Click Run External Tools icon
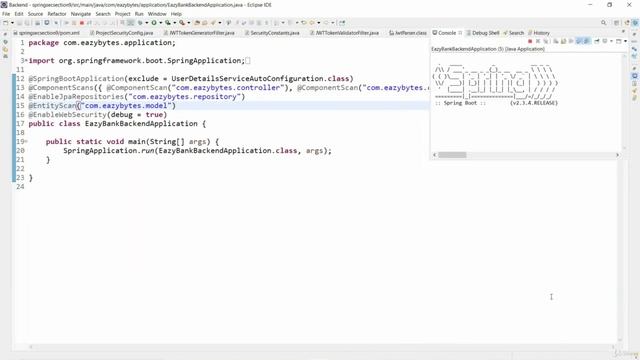This screenshot has width=640, height=360. coord(182,23)
